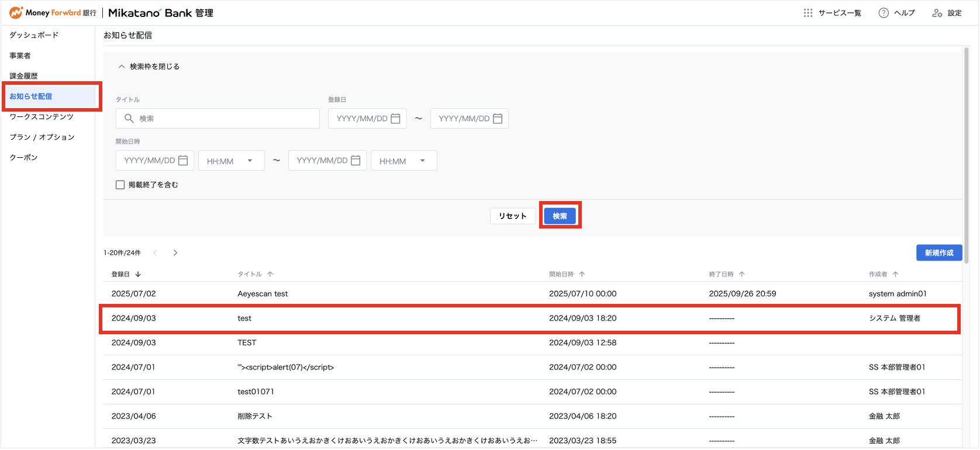
Task: Click the ヘルプ question mark icon
Action: 884,13
